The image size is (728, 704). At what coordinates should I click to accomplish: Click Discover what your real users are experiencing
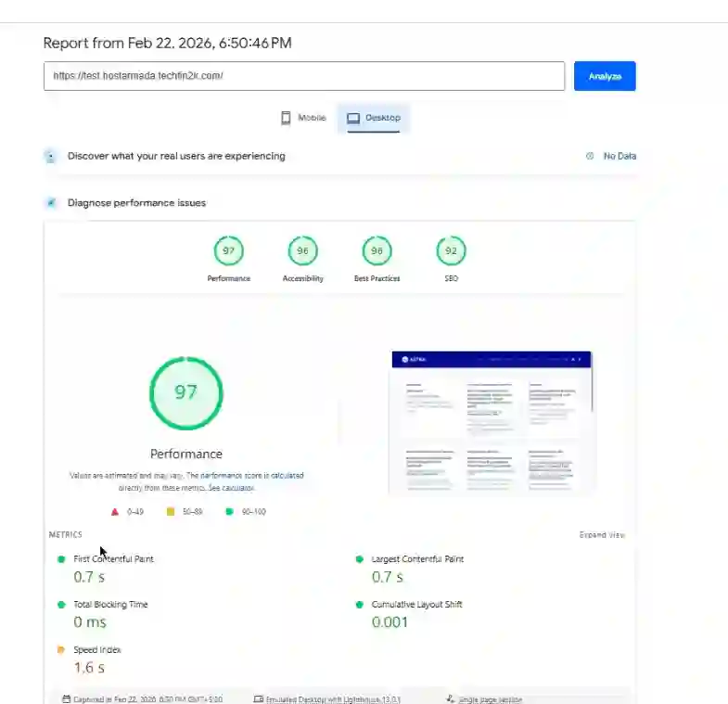176,157
